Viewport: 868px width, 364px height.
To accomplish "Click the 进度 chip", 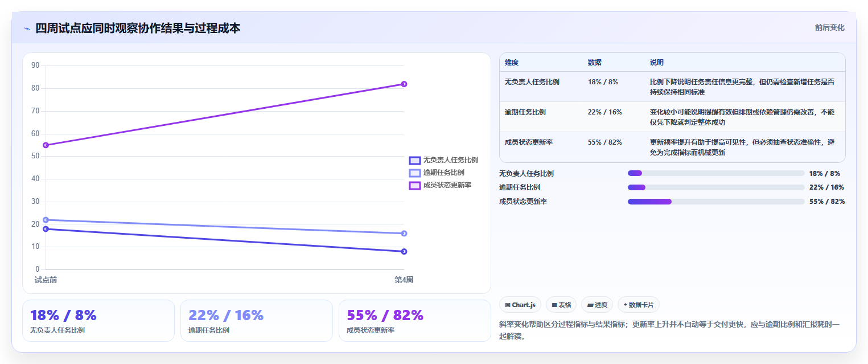I will (597, 305).
